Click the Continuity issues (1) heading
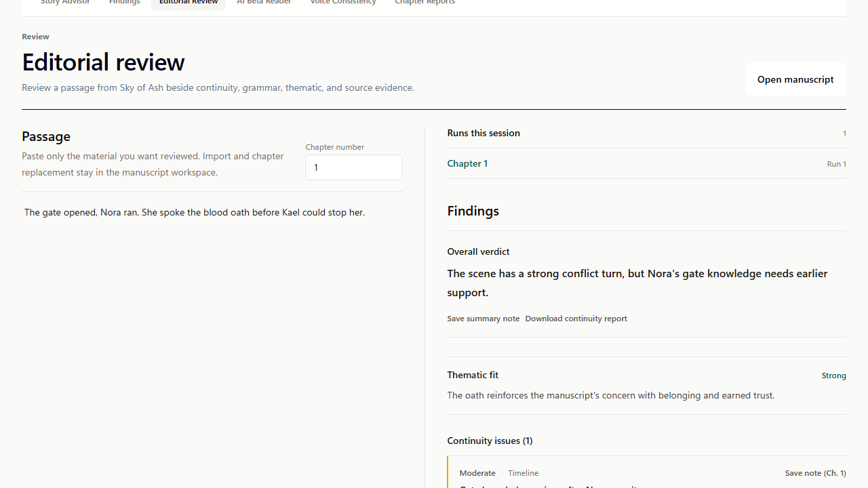The height and width of the screenshot is (488, 868). pyautogui.click(x=490, y=441)
